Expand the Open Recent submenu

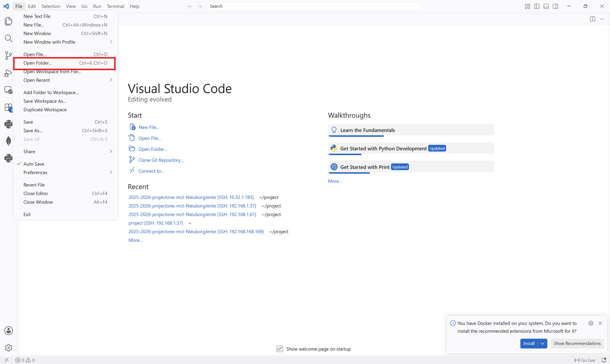coord(66,80)
